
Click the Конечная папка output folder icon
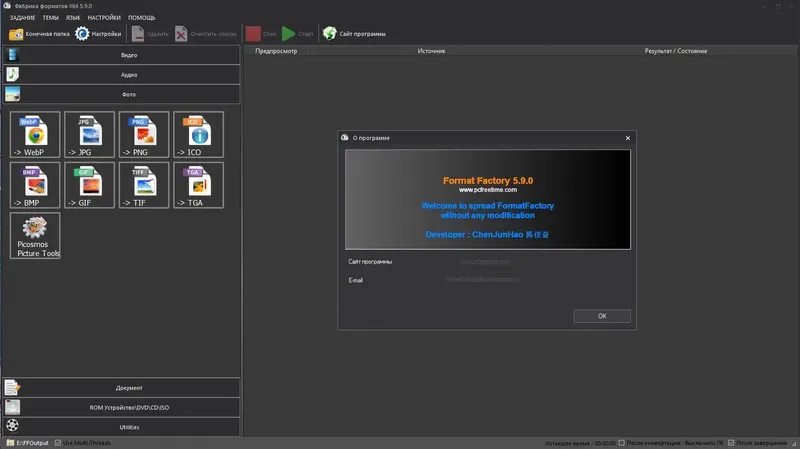point(16,34)
